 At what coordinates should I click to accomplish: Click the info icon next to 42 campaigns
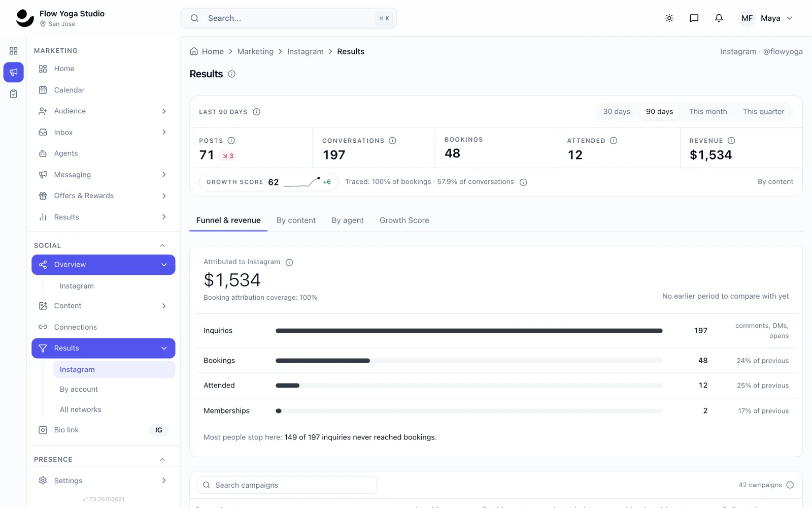click(790, 485)
